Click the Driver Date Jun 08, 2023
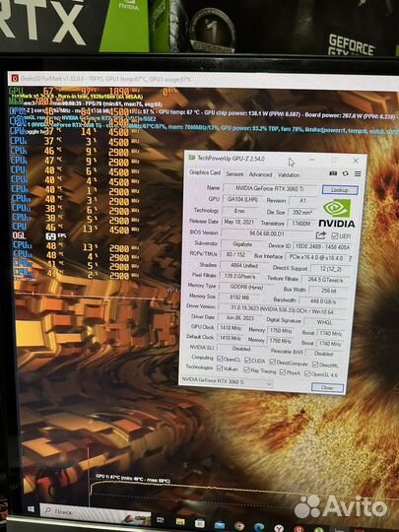Screen dimensions: 399x532 (x=239, y=318)
